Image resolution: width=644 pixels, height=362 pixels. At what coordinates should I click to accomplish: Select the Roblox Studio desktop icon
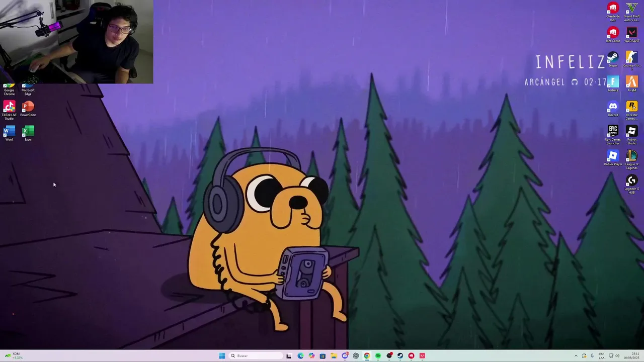click(631, 135)
